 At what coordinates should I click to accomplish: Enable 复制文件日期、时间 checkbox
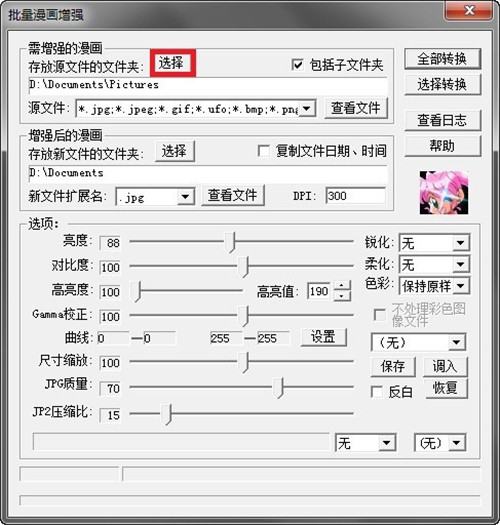click(264, 151)
